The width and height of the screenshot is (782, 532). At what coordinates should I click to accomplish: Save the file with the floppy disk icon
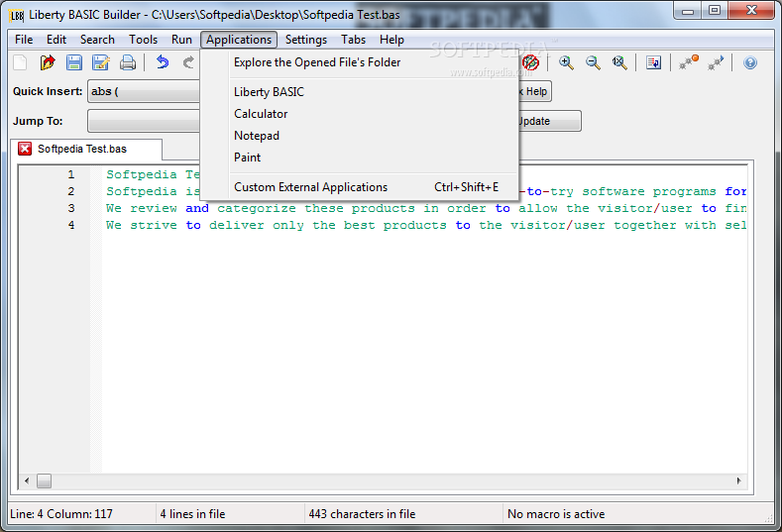(74, 62)
